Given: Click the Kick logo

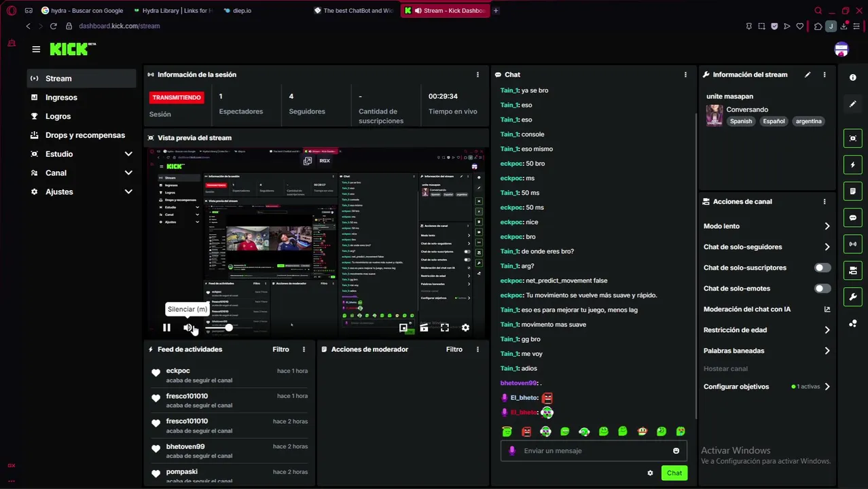Looking at the screenshot, I should coord(72,49).
